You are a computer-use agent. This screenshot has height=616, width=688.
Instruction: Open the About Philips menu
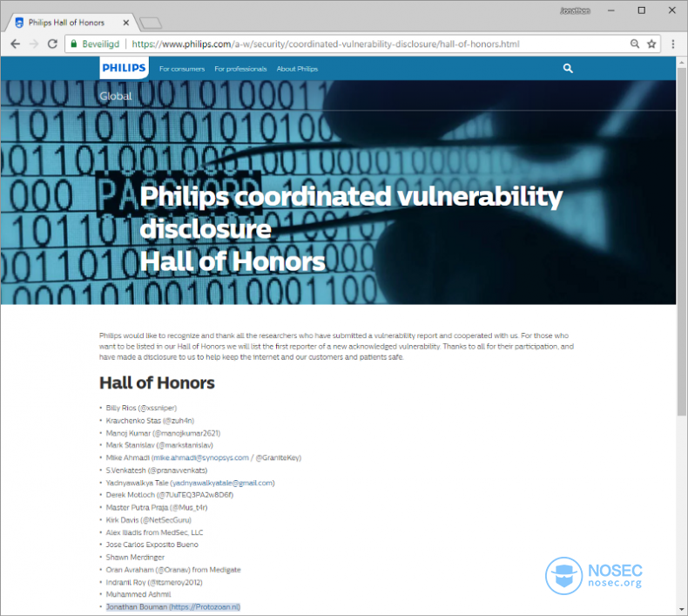tap(297, 69)
